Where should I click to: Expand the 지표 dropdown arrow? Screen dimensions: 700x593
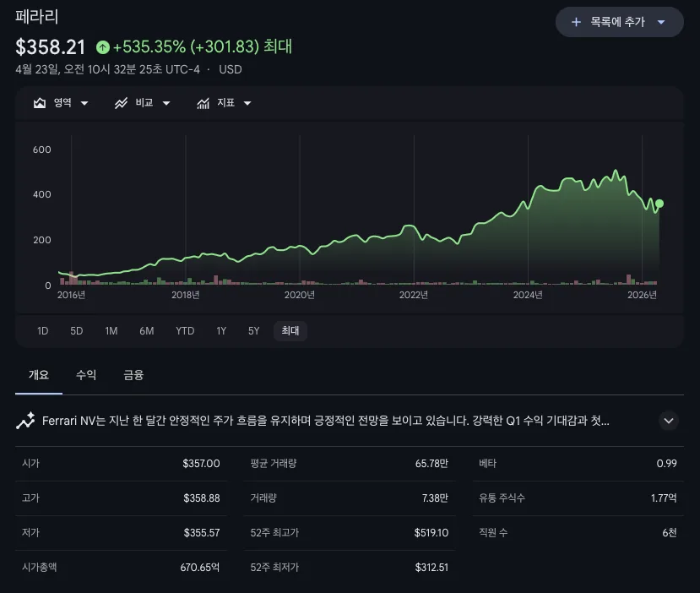coord(247,103)
